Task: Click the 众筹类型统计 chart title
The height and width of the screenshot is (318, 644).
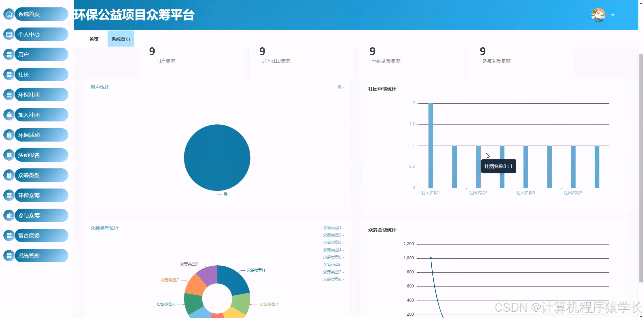Action: 104,228
